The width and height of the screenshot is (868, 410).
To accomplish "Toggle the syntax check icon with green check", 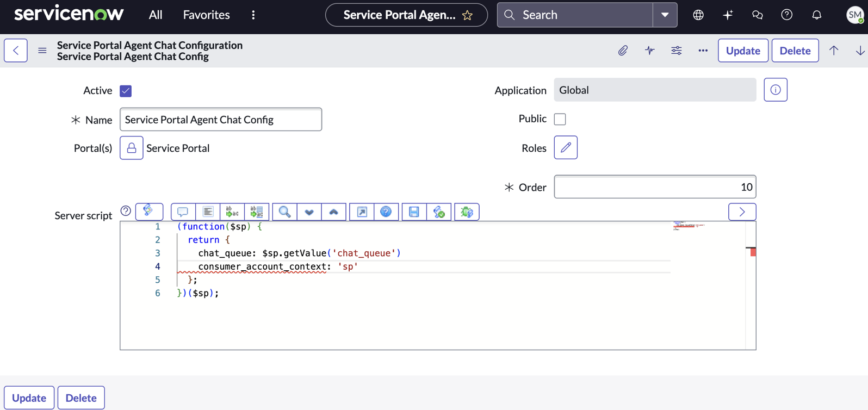I will [x=439, y=212].
